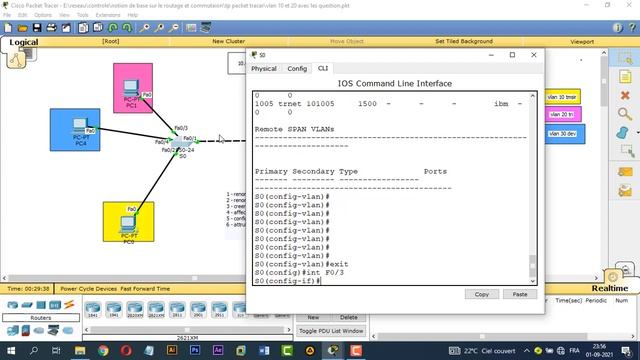Select the Place Note tool
This screenshot has height=360, width=640.
coord(625,77)
